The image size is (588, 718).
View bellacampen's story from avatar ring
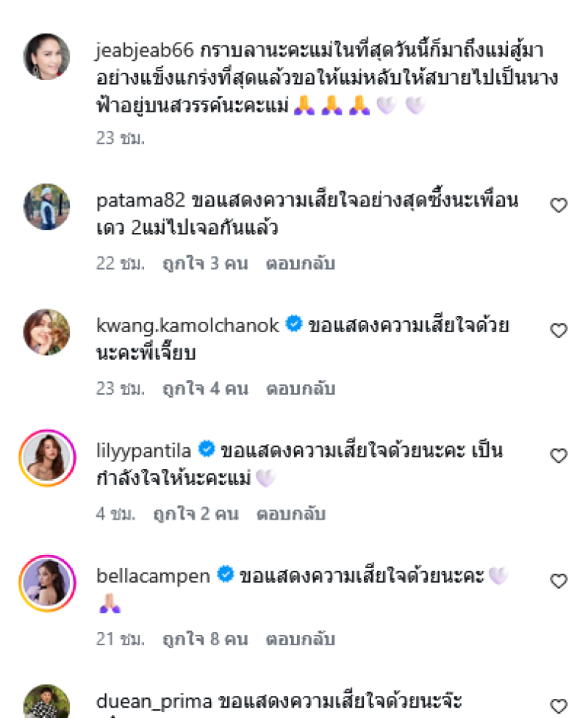point(46,582)
